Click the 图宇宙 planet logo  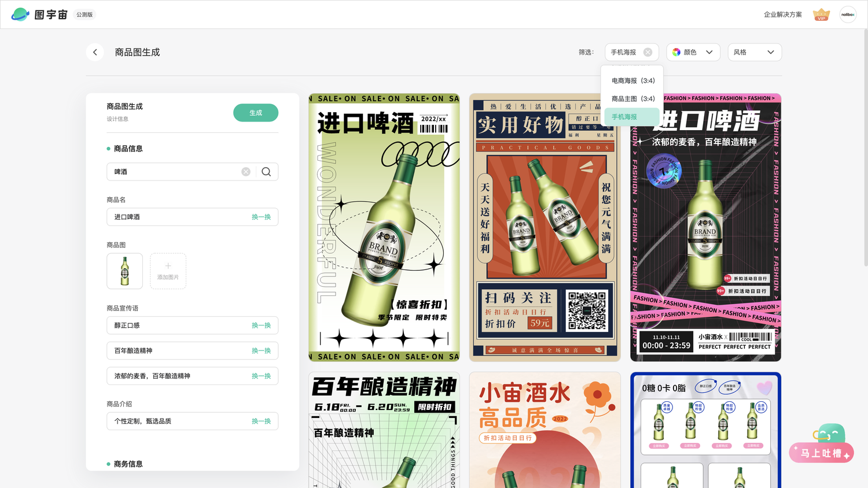21,14
